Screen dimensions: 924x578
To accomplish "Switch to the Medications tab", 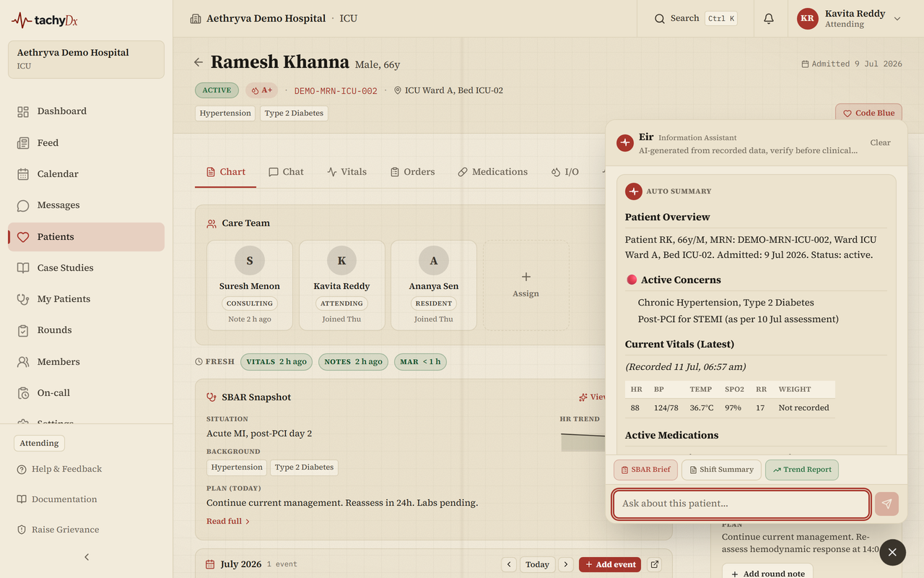I will point(493,172).
